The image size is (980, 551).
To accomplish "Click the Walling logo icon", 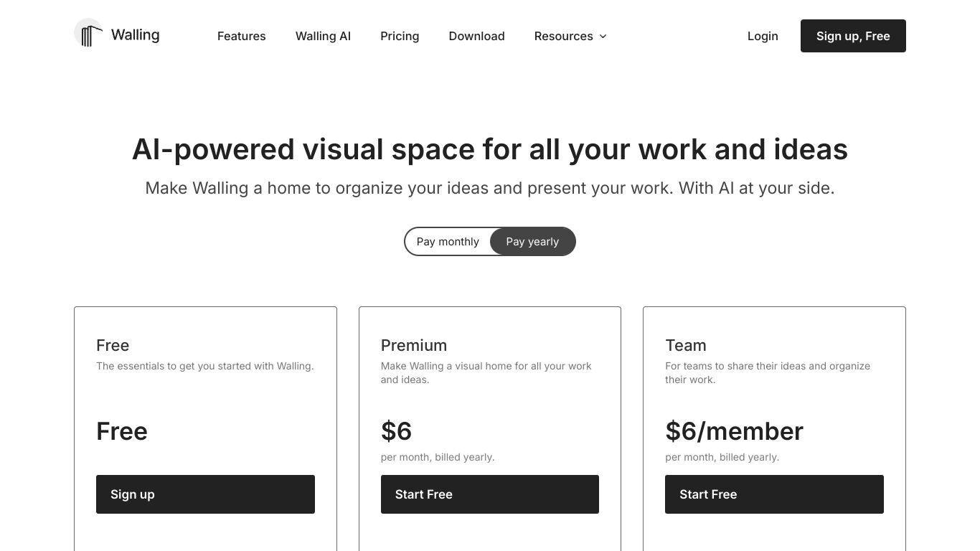I will [x=89, y=33].
